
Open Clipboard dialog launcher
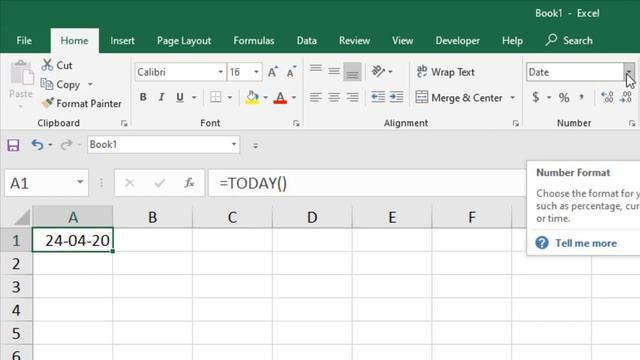click(124, 123)
